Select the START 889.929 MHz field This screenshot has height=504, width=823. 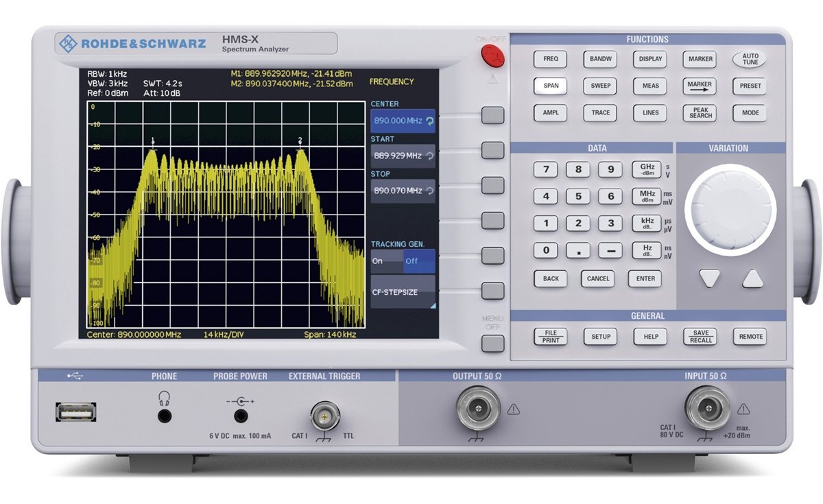pos(403,156)
